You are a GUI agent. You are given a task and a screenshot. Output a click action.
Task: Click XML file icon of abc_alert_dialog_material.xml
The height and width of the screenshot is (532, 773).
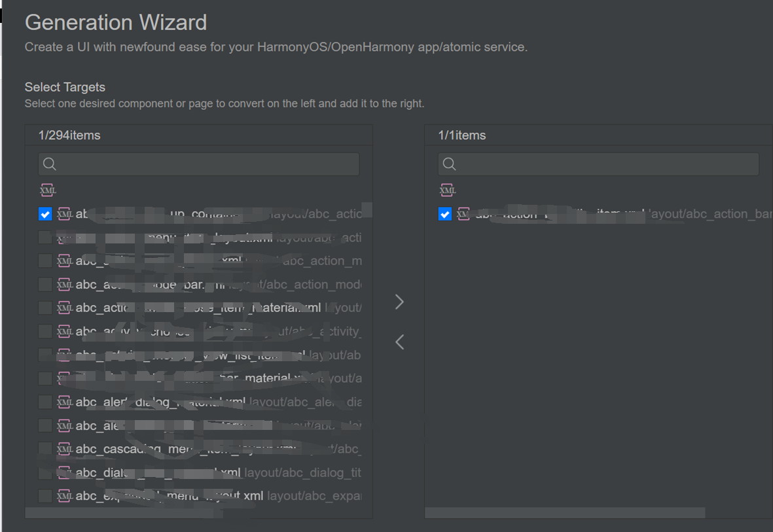click(x=64, y=402)
